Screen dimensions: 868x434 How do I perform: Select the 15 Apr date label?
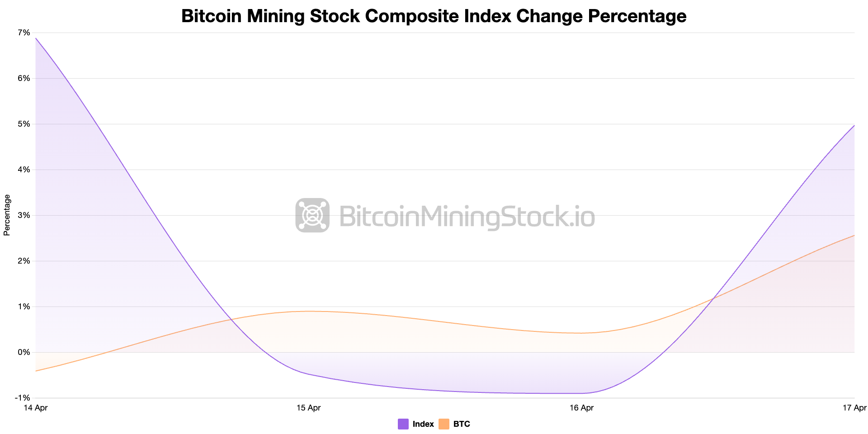(309, 408)
